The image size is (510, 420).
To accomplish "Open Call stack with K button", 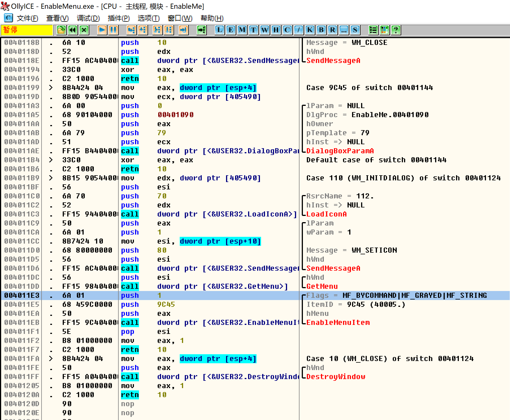I will (x=310, y=30).
